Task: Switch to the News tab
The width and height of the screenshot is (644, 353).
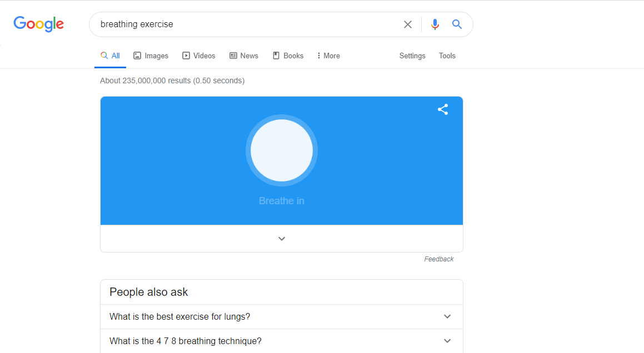Action: coord(244,56)
